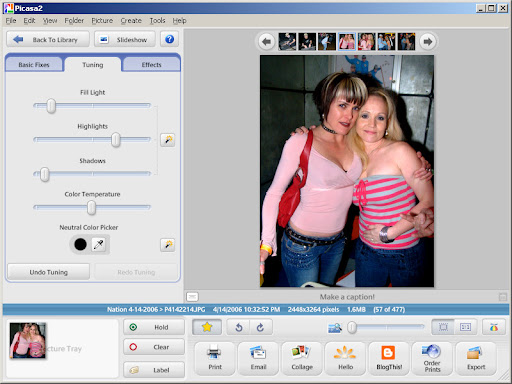The image size is (512, 384).
Task: Go to next photo in filmstrip
Action: 428,42
